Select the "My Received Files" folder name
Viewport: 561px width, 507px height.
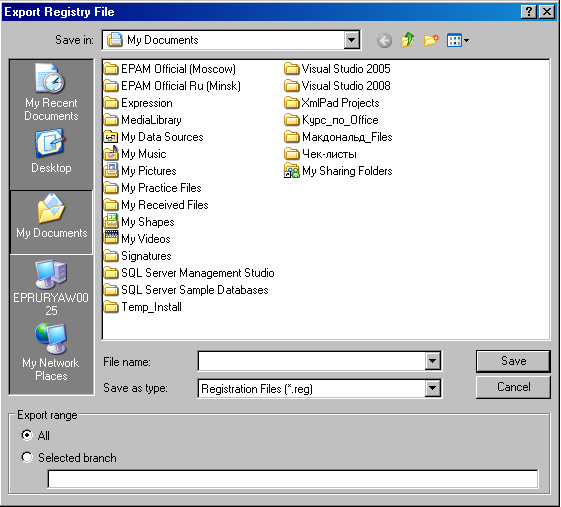(165, 205)
